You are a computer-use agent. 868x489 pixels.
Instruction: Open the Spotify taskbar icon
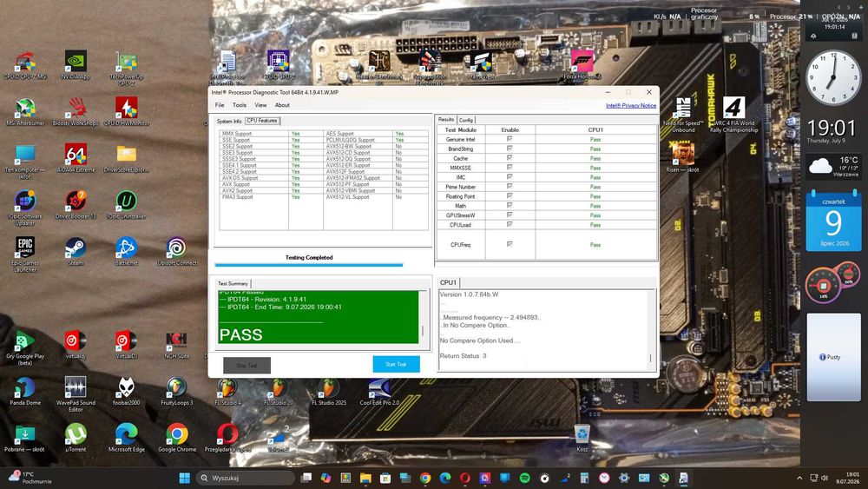(x=525, y=478)
